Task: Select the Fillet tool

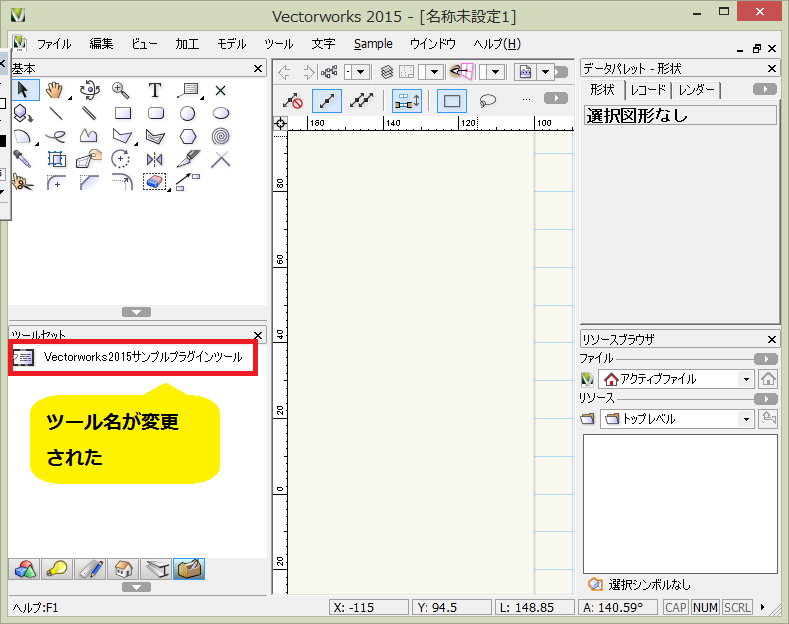Action: point(56,182)
